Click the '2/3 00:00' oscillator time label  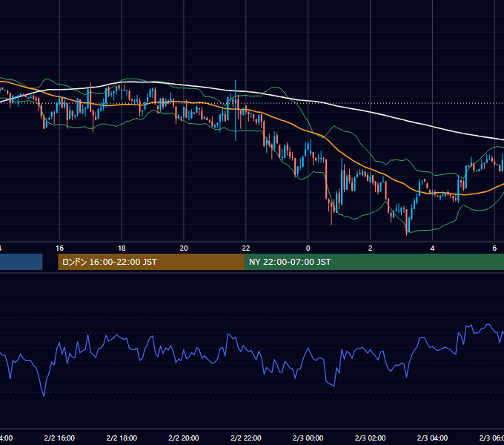point(308,438)
